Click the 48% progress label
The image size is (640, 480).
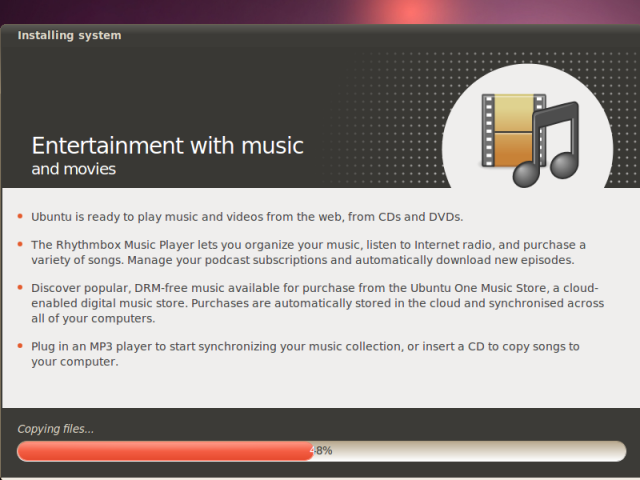coord(321,451)
